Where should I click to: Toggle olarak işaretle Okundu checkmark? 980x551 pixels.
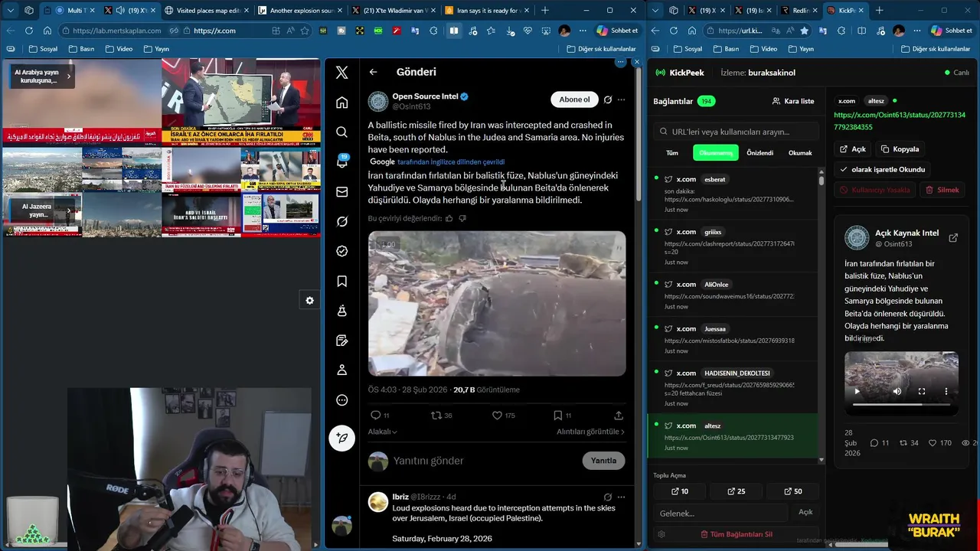[x=882, y=169]
